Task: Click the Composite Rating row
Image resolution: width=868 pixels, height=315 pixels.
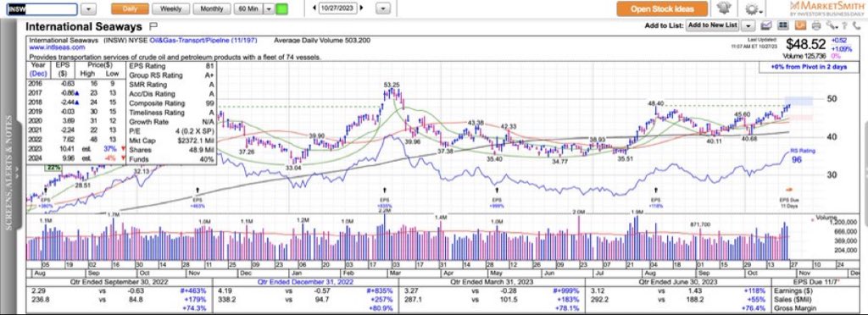Action: [x=171, y=103]
